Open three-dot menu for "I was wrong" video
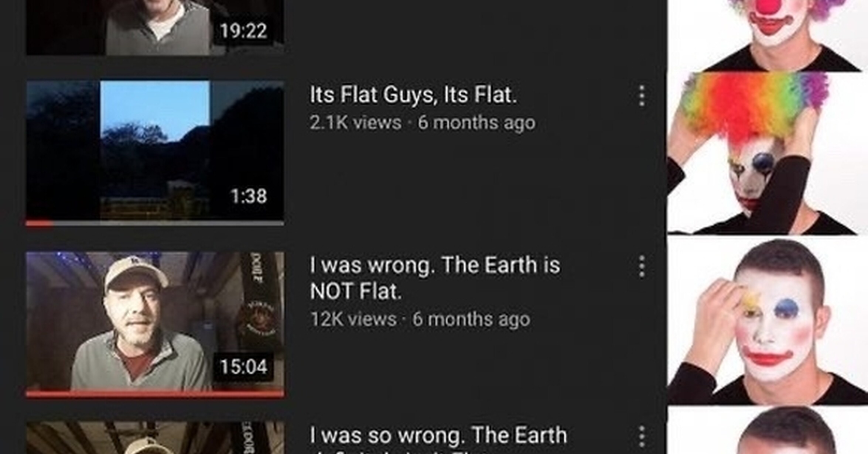 (x=642, y=266)
